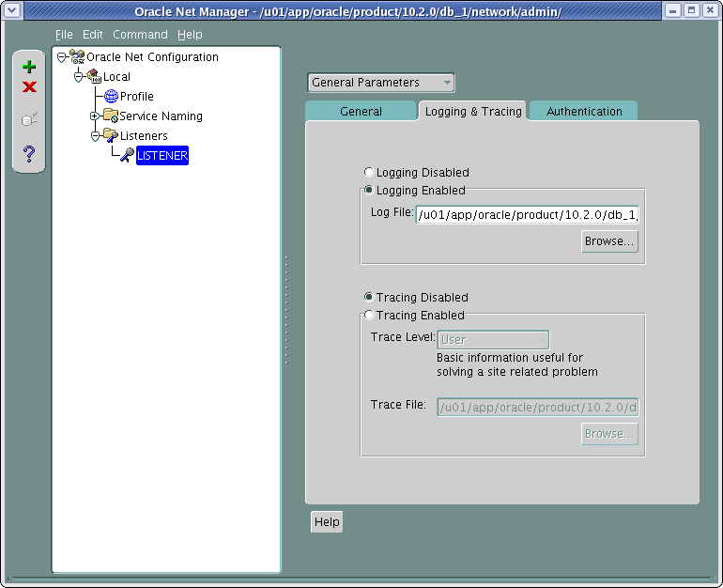Click the Service Naming folder icon

coord(111,116)
